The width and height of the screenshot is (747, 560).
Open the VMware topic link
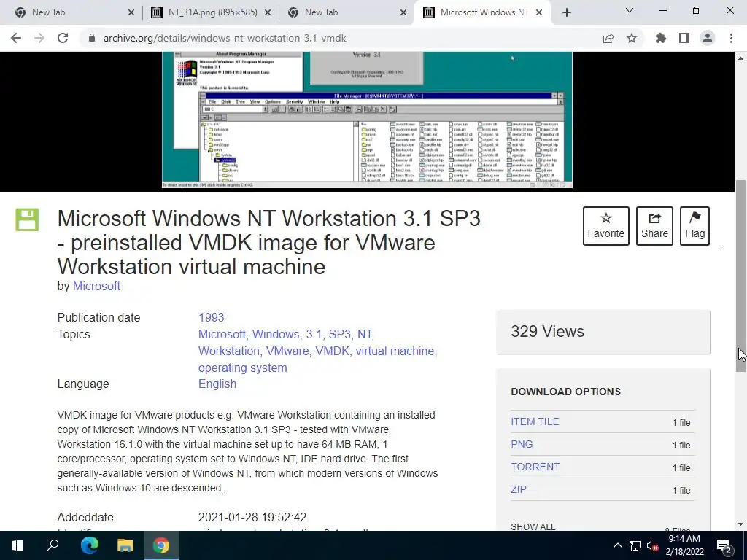pyautogui.click(x=287, y=351)
